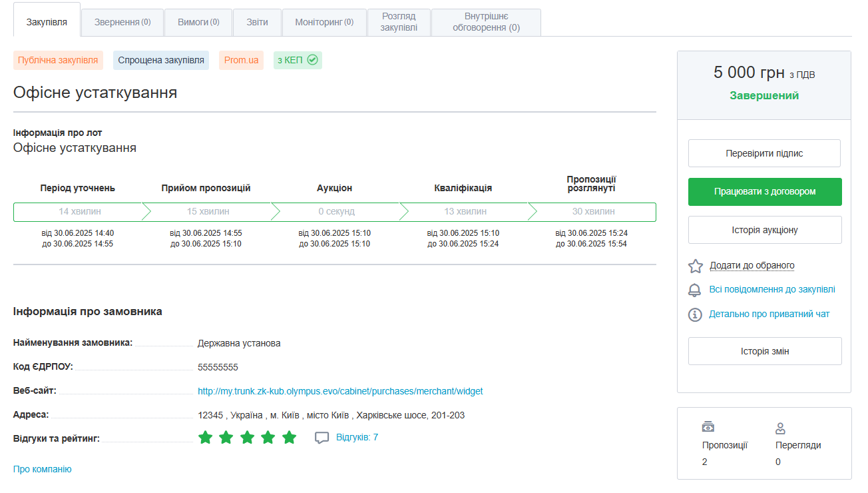View Історія змін

point(764,351)
